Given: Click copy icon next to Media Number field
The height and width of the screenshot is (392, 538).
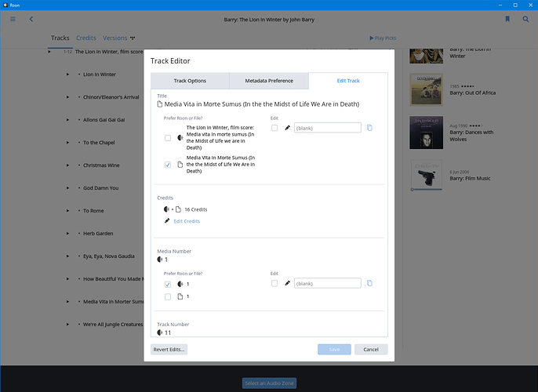Looking at the screenshot, I should click(369, 283).
